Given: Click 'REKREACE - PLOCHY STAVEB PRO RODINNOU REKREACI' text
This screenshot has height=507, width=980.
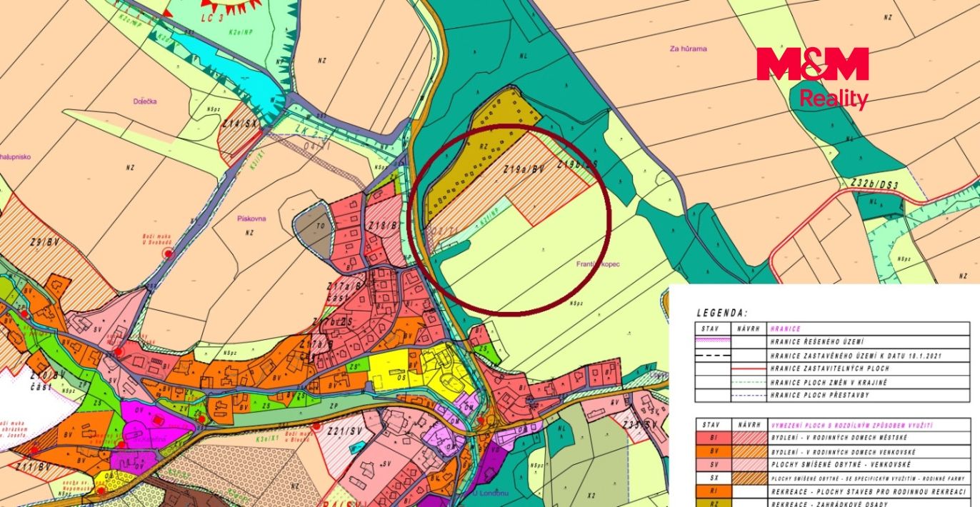Looking at the screenshot, I should pyautogui.click(x=869, y=492).
